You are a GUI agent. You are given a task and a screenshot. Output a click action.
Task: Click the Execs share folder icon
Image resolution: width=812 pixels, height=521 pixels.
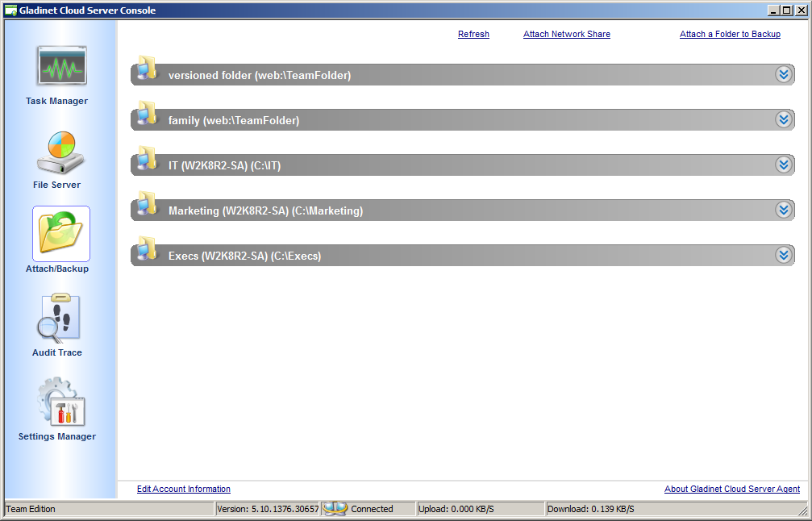[147, 249]
